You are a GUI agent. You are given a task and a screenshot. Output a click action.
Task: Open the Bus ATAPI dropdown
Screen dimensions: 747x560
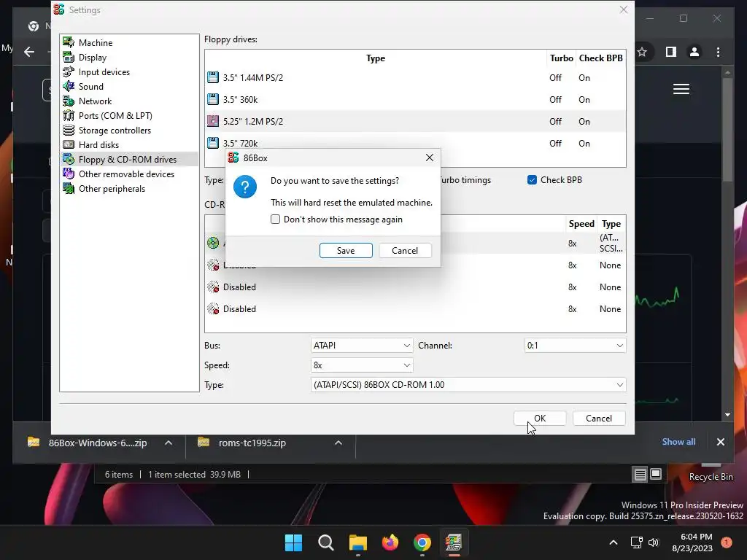pyautogui.click(x=362, y=346)
